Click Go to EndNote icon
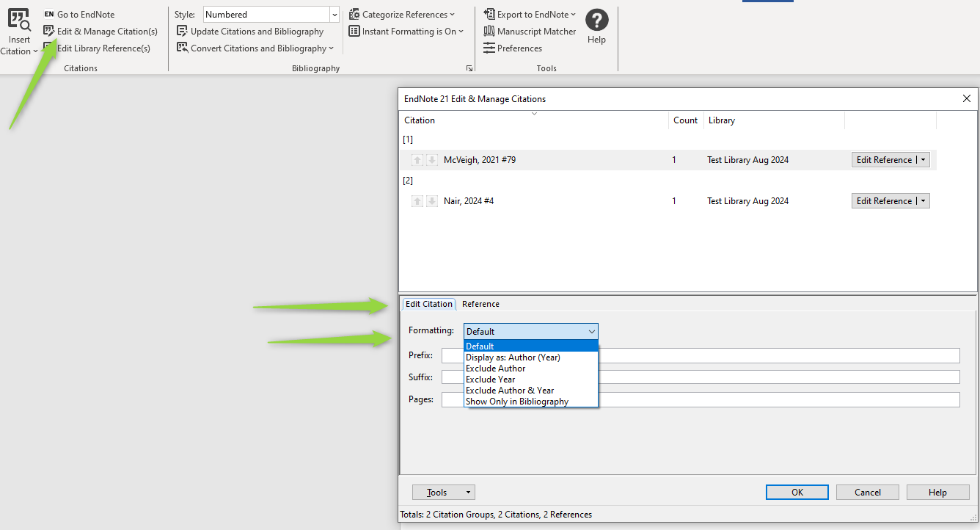 point(49,15)
